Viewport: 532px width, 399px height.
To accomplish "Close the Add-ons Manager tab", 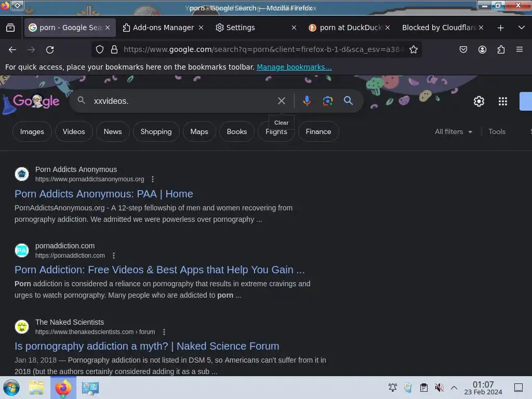I will [x=201, y=28].
